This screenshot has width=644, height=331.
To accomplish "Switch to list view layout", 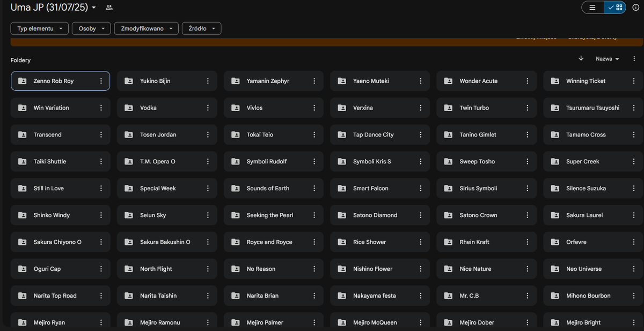I will click(592, 8).
